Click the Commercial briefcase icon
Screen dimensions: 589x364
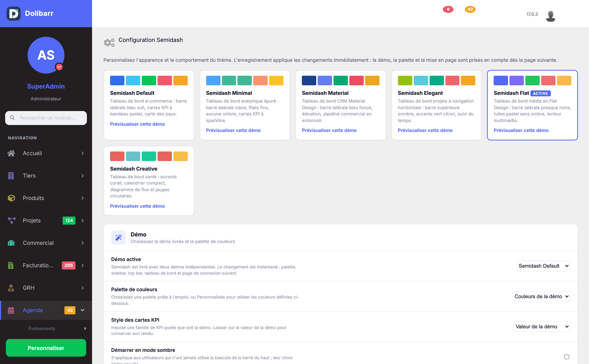[x=11, y=243]
